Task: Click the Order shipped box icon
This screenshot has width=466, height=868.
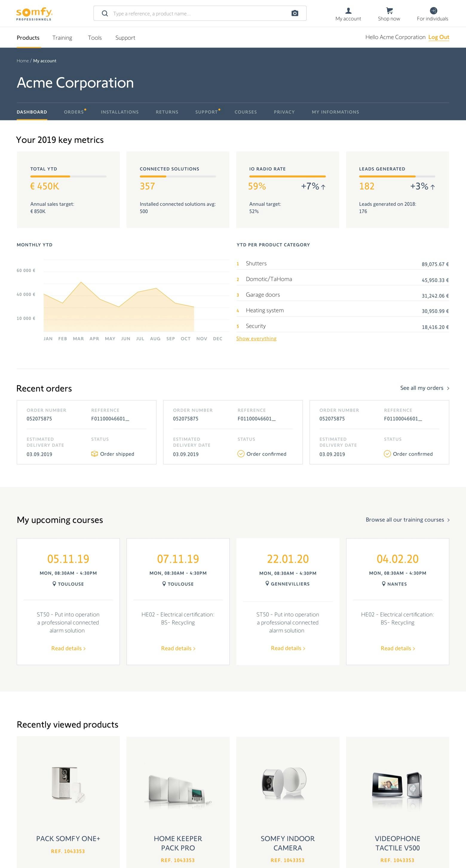Action: tap(94, 454)
